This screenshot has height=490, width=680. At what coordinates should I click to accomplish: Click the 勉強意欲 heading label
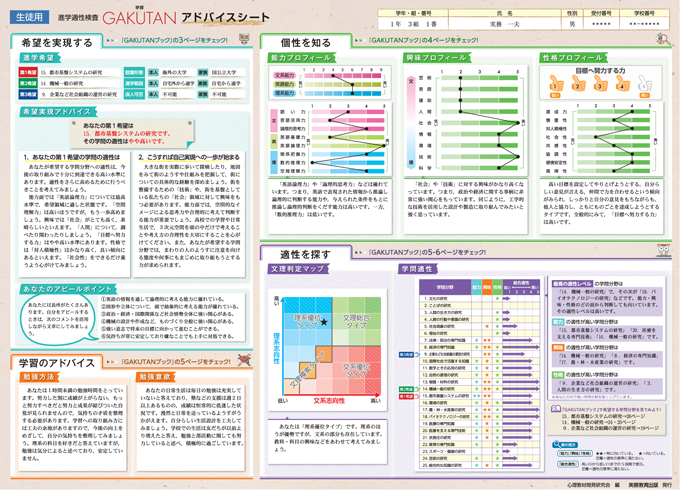tap(156, 377)
